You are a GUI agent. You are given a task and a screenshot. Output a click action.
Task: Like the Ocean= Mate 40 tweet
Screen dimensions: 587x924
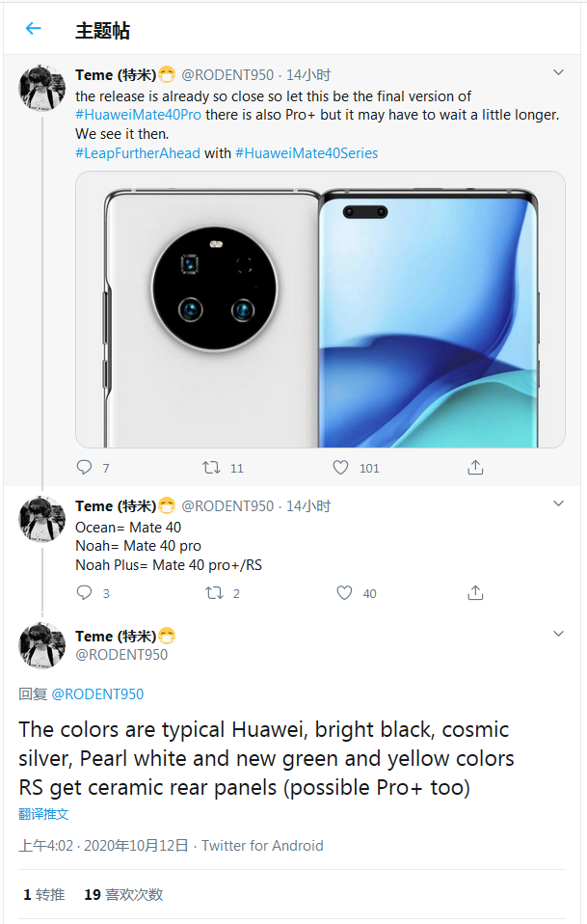click(x=344, y=593)
